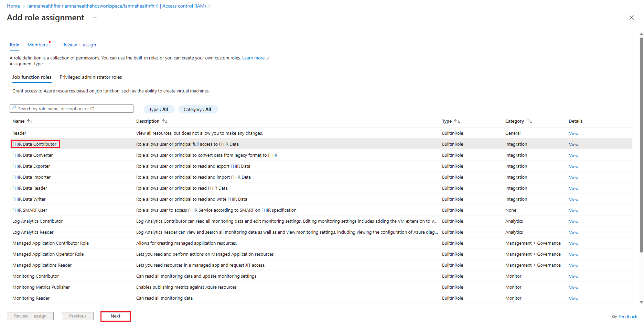Click the bottom Review + assign button
The image size is (644, 322).
(30, 316)
